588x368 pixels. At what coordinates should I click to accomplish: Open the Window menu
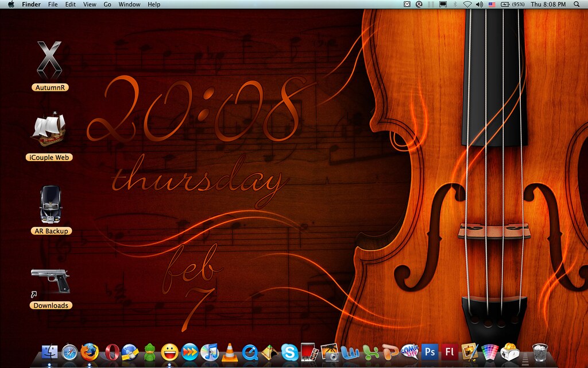point(129,5)
